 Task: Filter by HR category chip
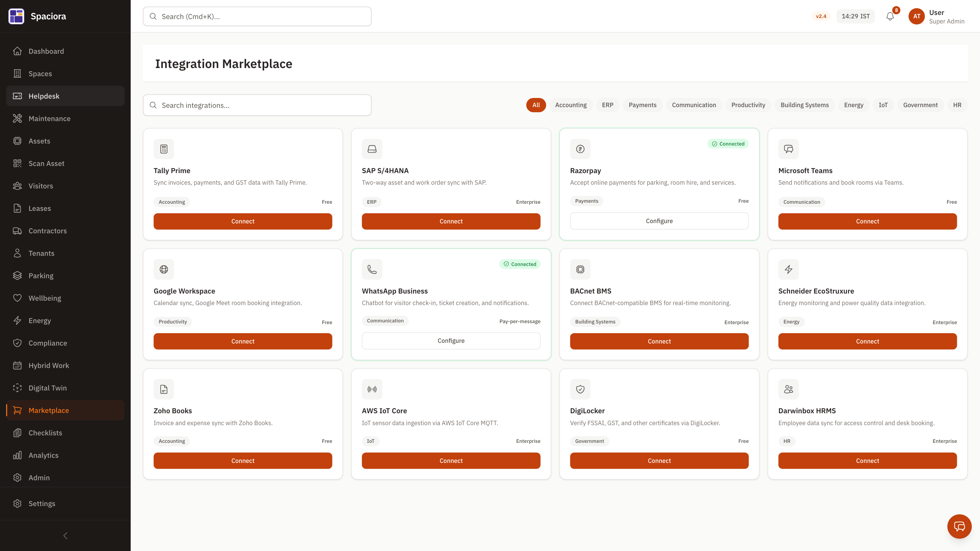click(957, 105)
